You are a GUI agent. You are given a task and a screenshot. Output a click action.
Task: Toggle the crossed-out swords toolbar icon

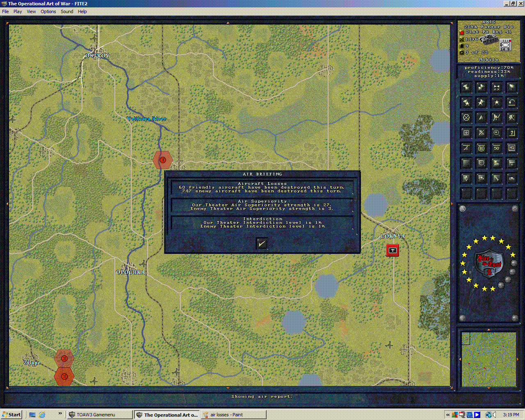(x=511, y=118)
